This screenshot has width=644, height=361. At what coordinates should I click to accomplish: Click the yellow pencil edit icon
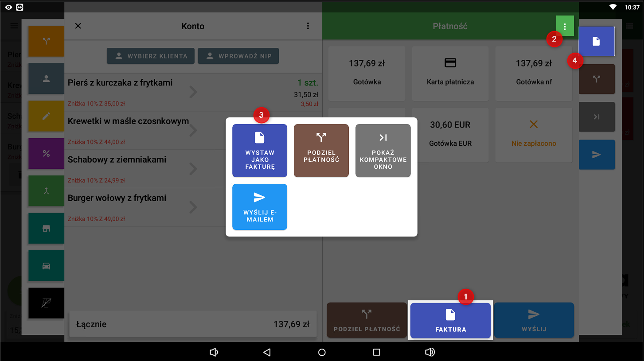tap(46, 116)
